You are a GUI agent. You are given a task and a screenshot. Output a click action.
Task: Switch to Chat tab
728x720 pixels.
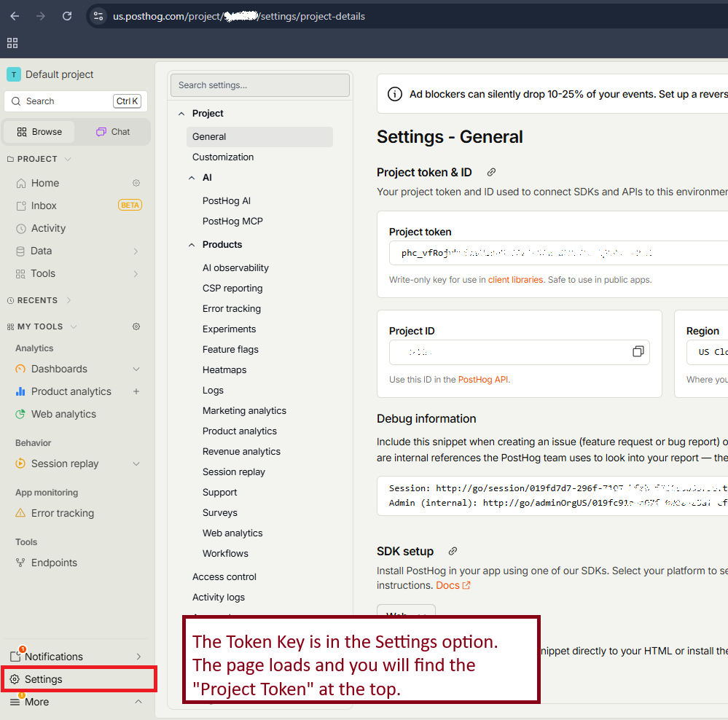tap(113, 132)
